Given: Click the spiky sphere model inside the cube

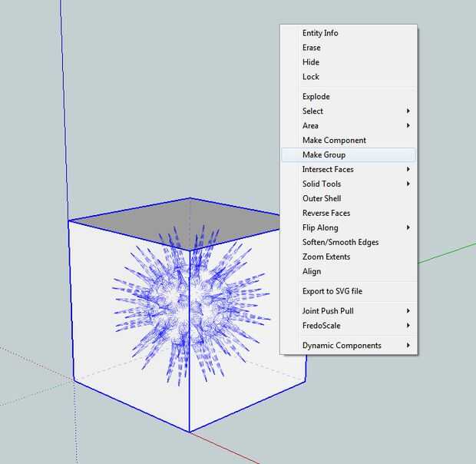Looking at the screenshot, I should (190, 305).
